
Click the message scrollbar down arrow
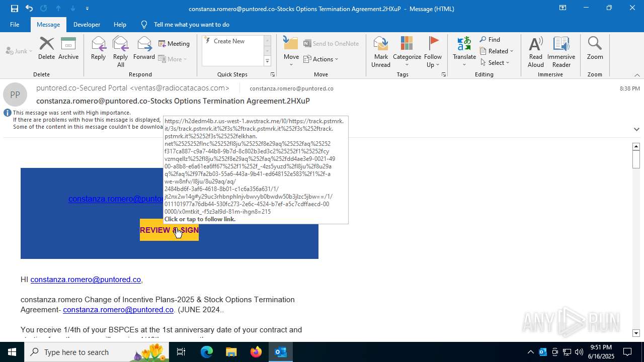(636, 333)
